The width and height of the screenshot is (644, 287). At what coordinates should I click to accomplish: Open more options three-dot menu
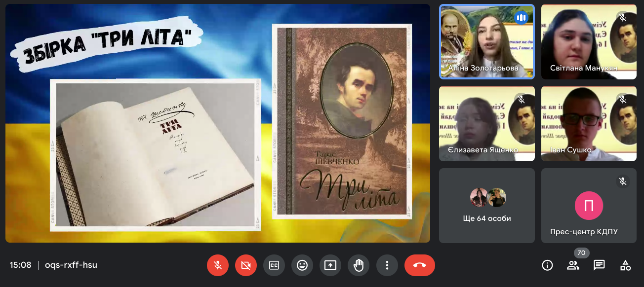(x=387, y=265)
